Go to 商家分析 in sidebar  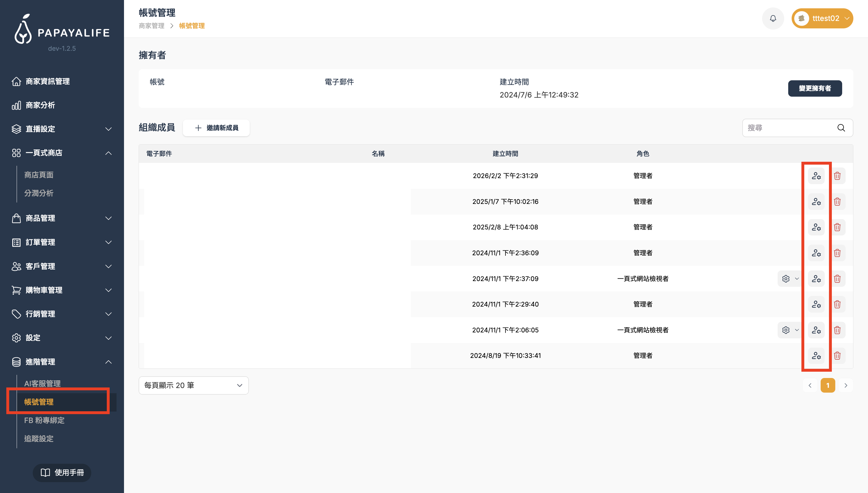pyautogui.click(x=40, y=105)
